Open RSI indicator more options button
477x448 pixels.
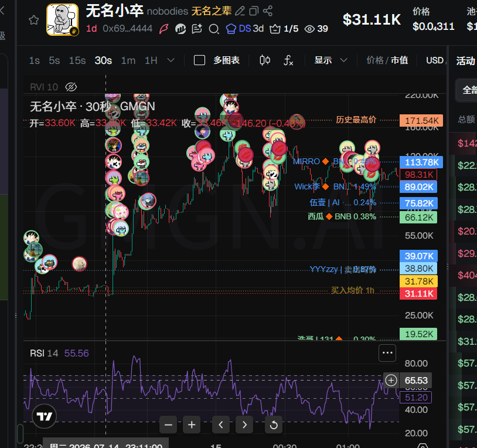pyautogui.click(x=387, y=353)
